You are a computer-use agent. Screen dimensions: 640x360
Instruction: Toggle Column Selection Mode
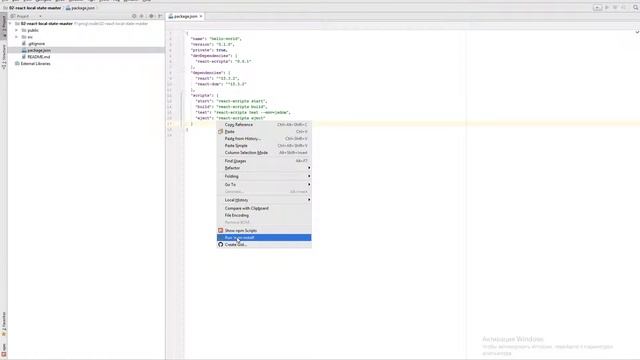pyautogui.click(x=264, y=153)
